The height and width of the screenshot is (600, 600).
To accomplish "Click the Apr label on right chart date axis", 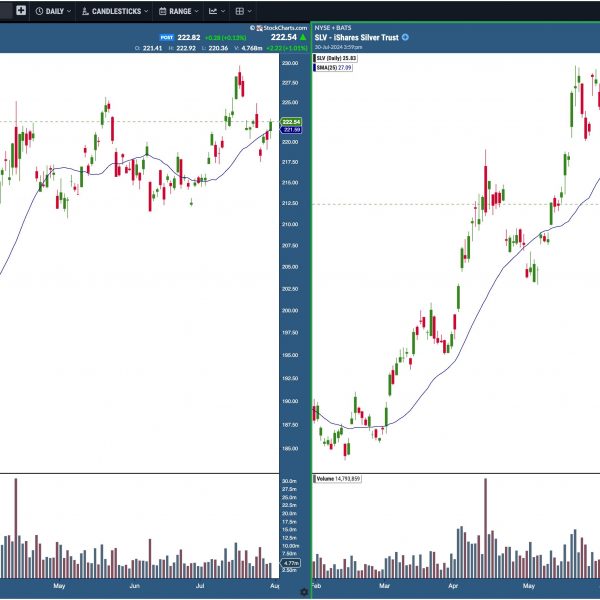I will coord(453,586).
